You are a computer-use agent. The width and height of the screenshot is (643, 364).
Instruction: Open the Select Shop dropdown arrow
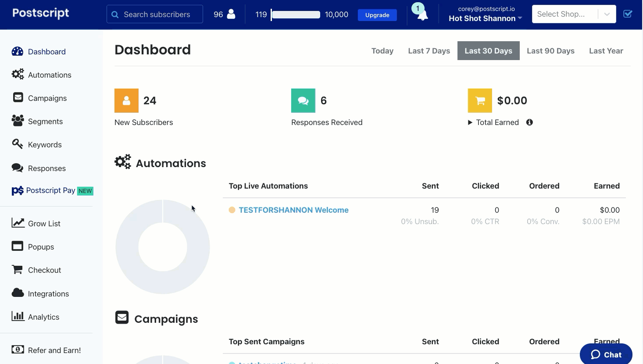(x=607, y=14)
